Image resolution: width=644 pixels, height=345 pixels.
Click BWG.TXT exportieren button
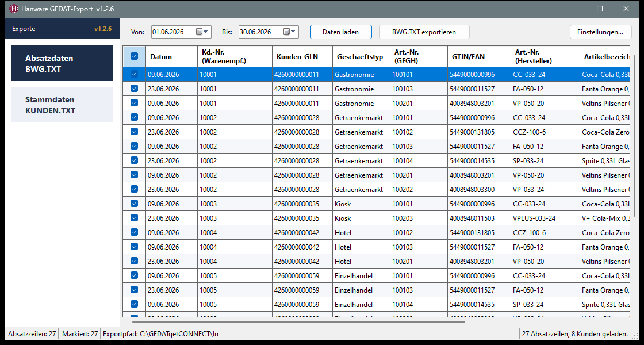click(x=424, y=32)
